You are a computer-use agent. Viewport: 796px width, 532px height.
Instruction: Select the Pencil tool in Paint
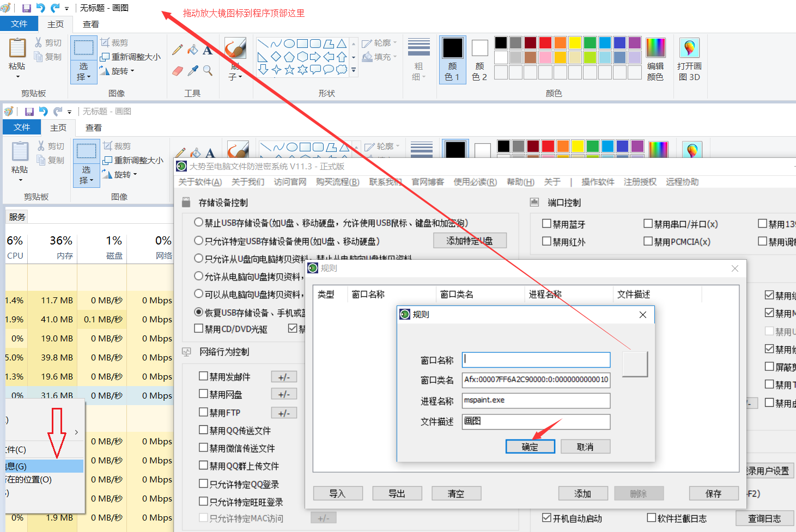178,50
